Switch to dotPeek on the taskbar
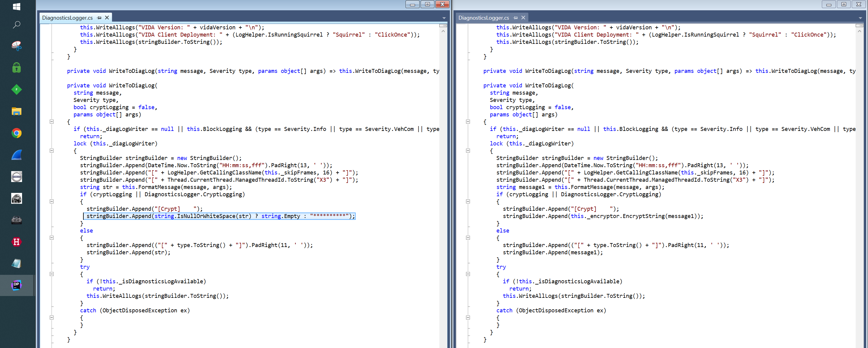The height and width of the screenshot is (348, 868). coord(16,285)
